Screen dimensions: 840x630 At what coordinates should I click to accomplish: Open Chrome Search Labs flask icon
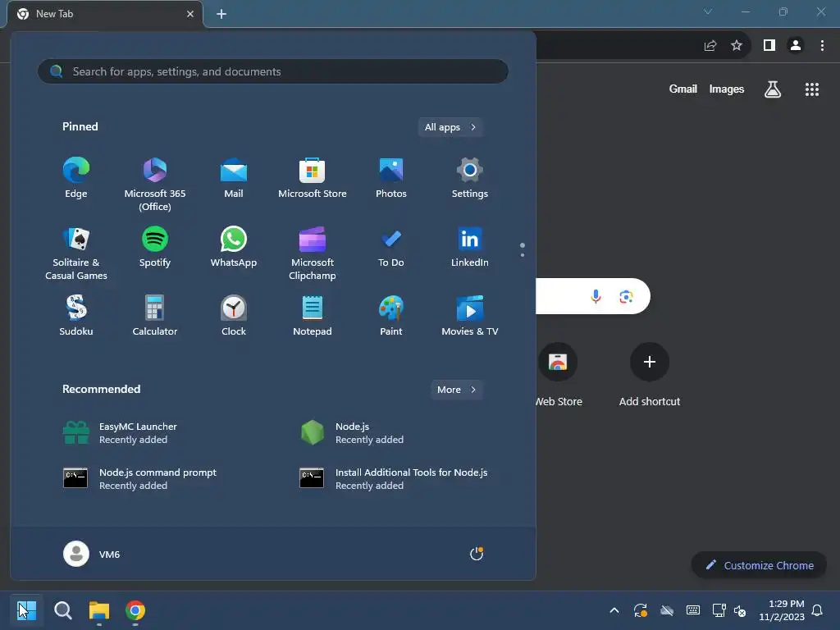tap(772, 89)
